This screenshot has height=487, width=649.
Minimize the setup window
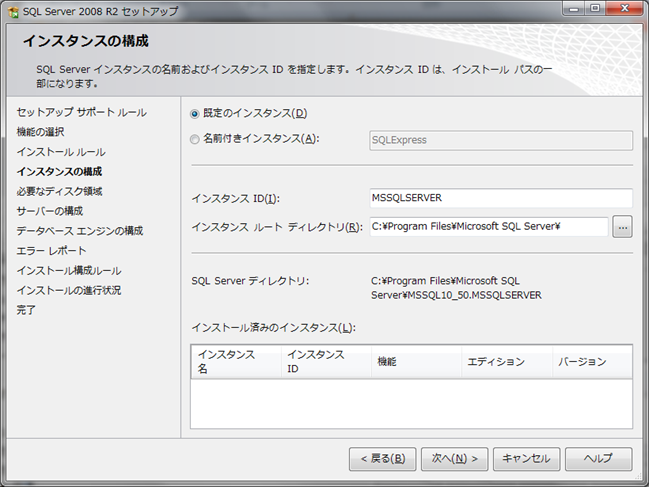click(x=573, y=9)
